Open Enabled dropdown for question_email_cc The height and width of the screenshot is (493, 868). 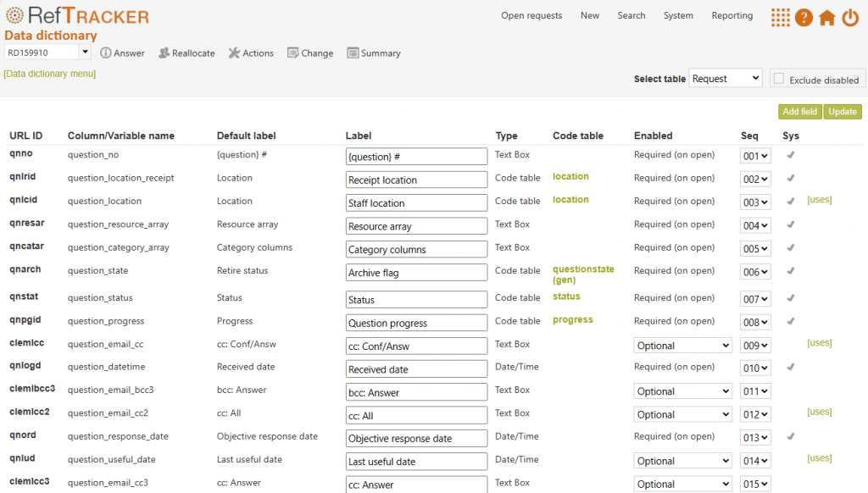[x=683, y=346]
